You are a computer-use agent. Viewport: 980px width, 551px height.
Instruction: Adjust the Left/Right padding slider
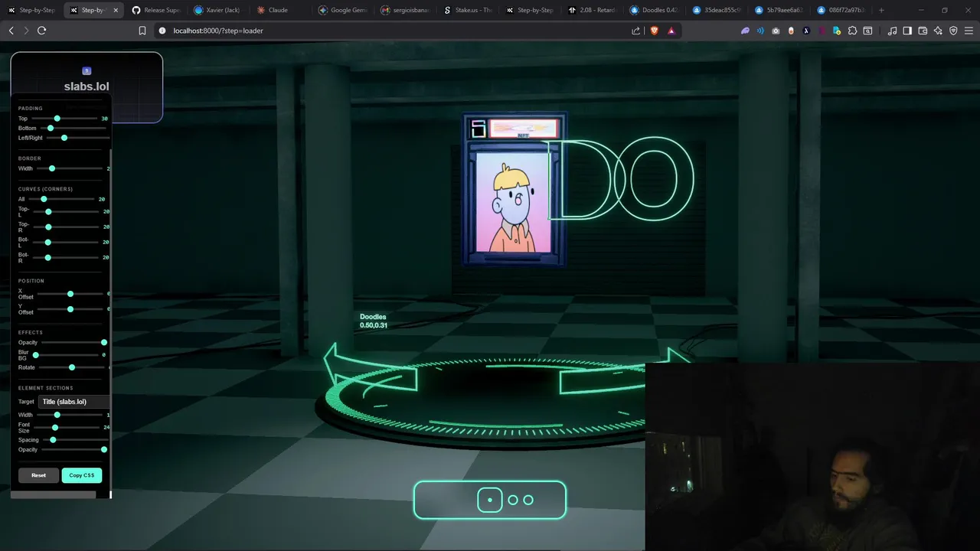(x=77, y=138)
